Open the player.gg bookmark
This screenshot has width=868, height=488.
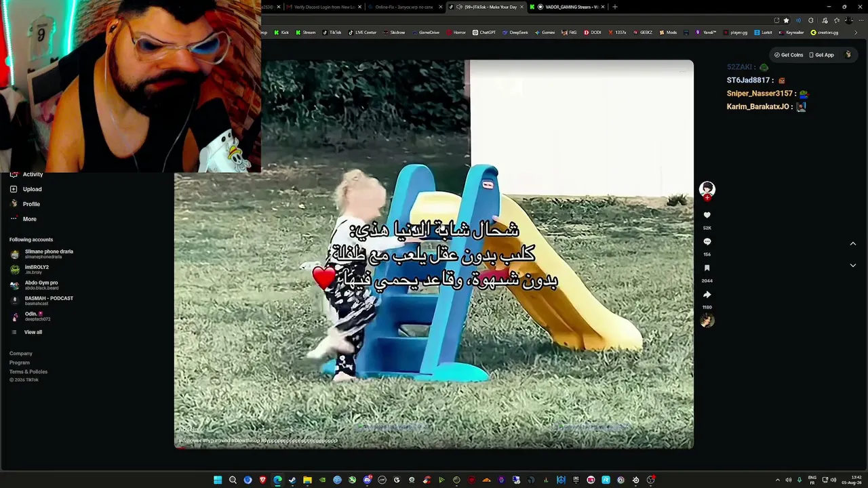[x=736, y=33]
